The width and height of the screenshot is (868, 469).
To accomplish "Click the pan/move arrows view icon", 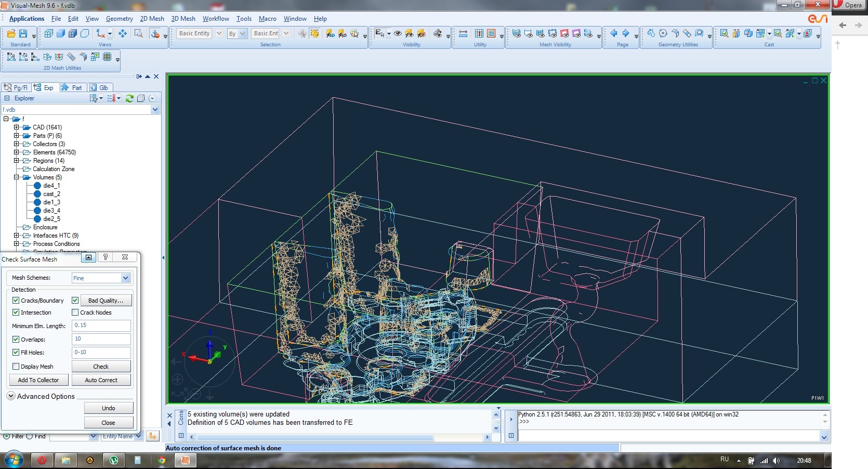I will click(x=123, y=33).
